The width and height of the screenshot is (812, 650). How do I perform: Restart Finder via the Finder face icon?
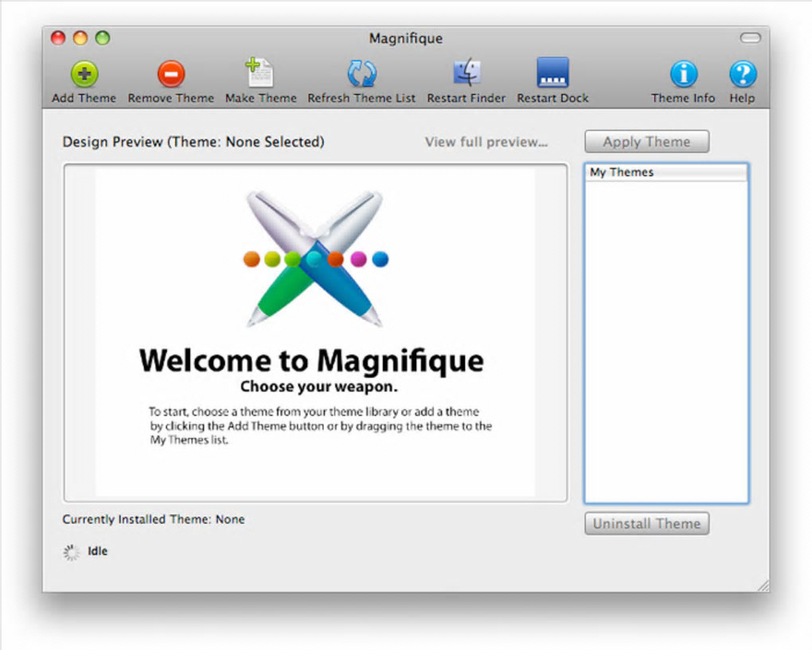pos(467,72)
